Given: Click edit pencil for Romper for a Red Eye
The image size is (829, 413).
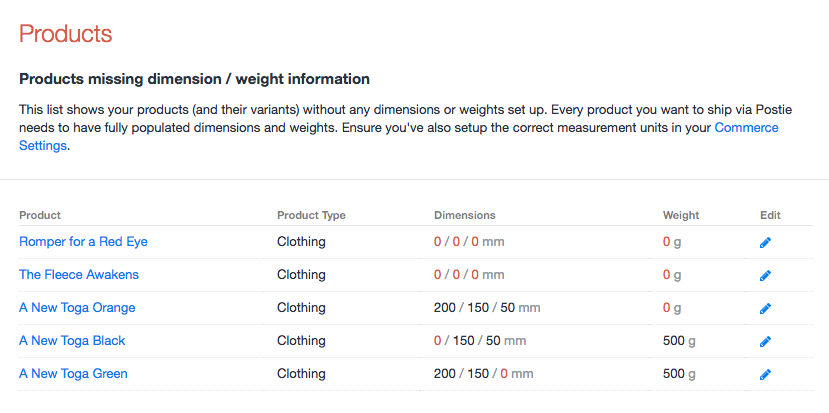Looking at the screenshot, I should [765, 242].
